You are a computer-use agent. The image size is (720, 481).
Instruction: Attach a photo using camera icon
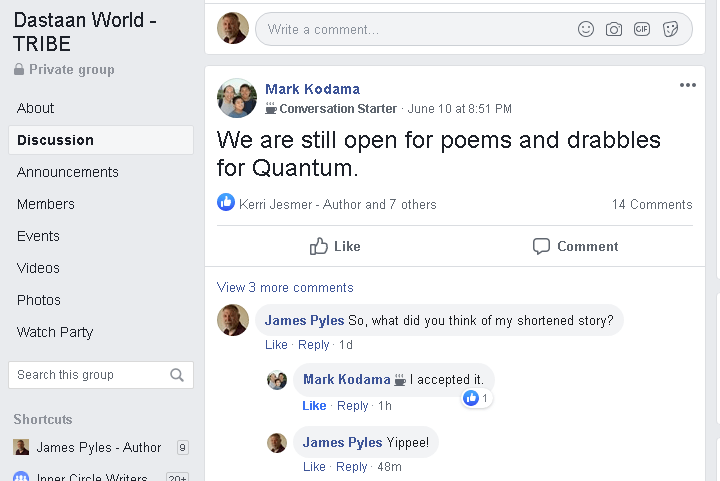614,29
